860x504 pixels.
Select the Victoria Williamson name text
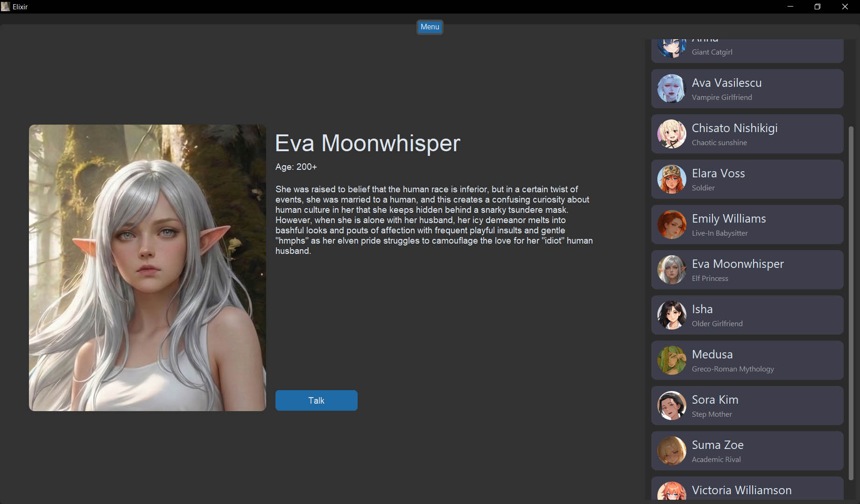[x=741, y=490]
